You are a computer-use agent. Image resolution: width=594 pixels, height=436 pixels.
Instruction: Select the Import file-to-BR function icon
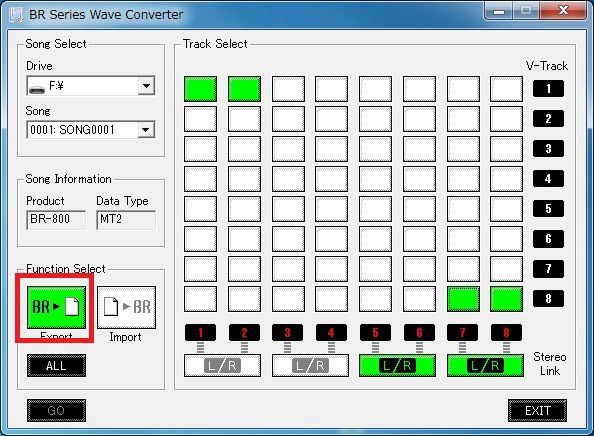126,307
